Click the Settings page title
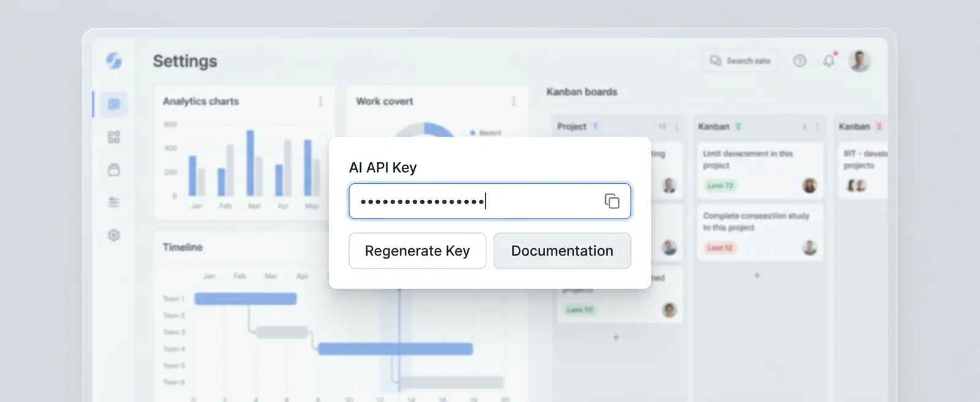The image size is (980, 402). pyautogui.click(x=185, y=61)
